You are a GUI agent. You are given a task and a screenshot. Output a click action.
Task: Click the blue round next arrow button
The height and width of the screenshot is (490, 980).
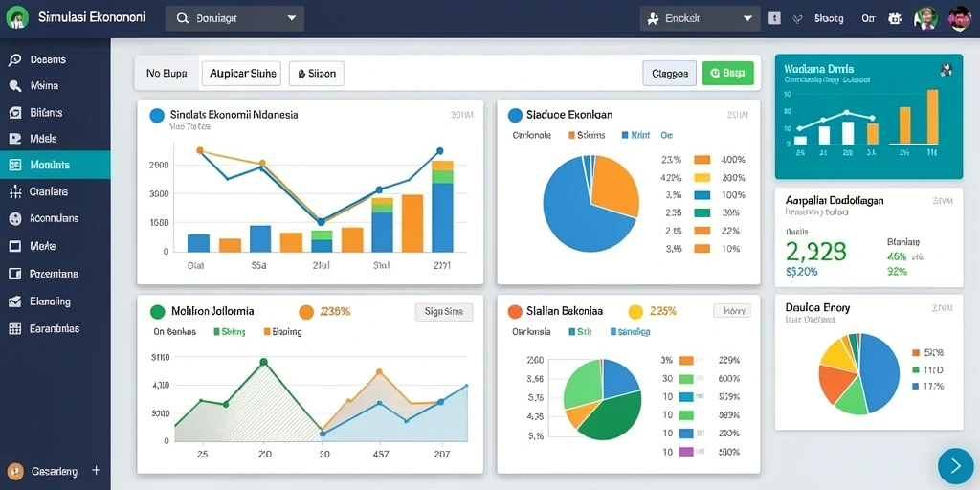click(x=956, y=466)
